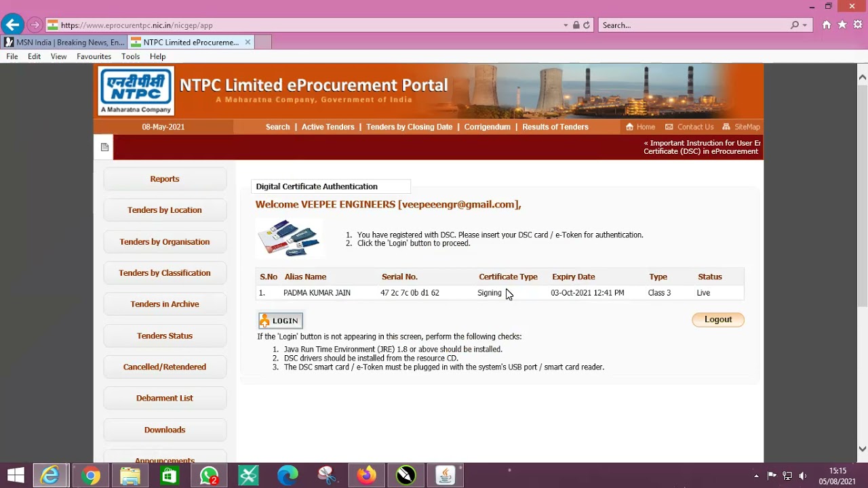Open Tenders by Classification
The width and height of the screenshot is (868, 488).
point(165,272)
